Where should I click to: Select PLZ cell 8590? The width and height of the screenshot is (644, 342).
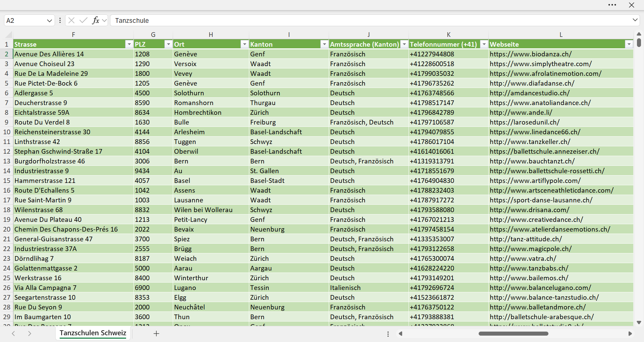pos(153,103)
